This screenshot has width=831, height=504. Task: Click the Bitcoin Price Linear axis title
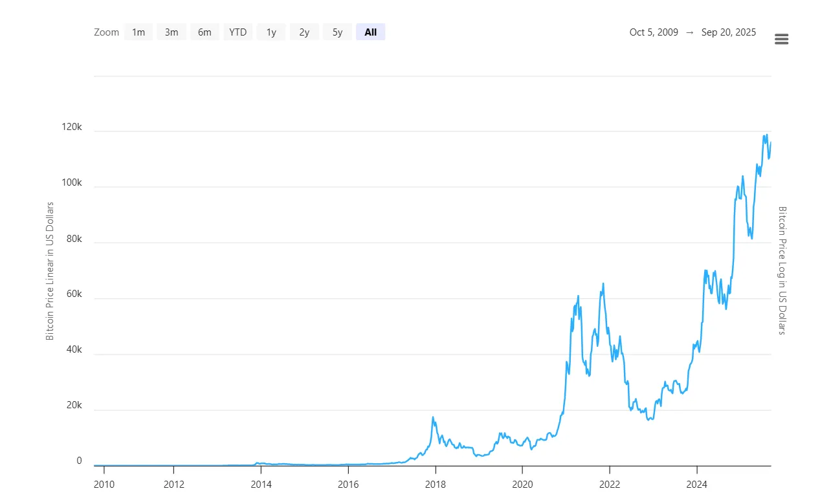tap(50, 271)
